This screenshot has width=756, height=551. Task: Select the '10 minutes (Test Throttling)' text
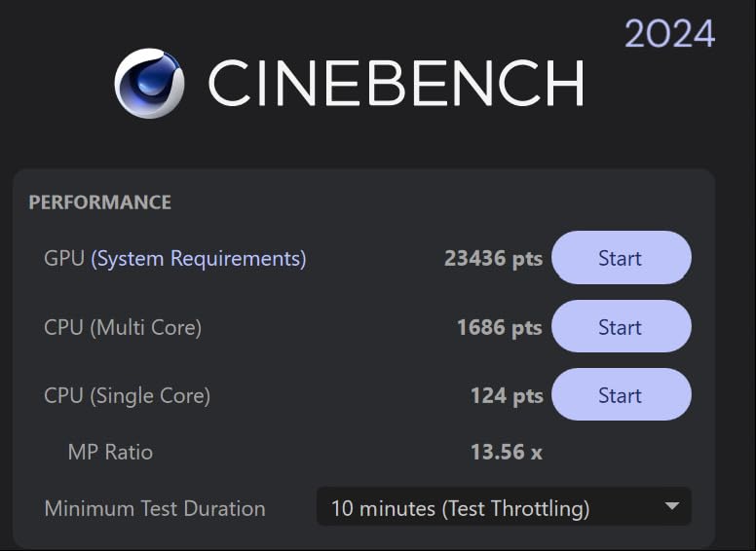click(x=460, y=508)
